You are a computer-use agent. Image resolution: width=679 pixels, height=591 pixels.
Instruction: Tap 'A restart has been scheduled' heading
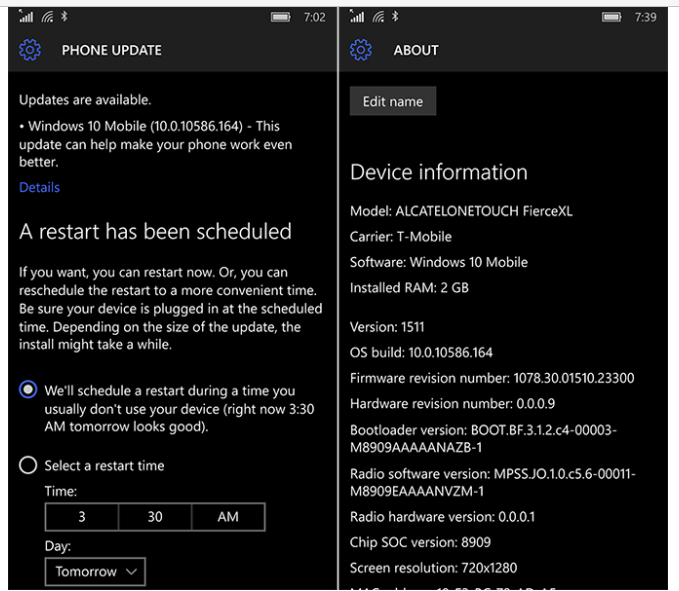[x=155, y=231]
